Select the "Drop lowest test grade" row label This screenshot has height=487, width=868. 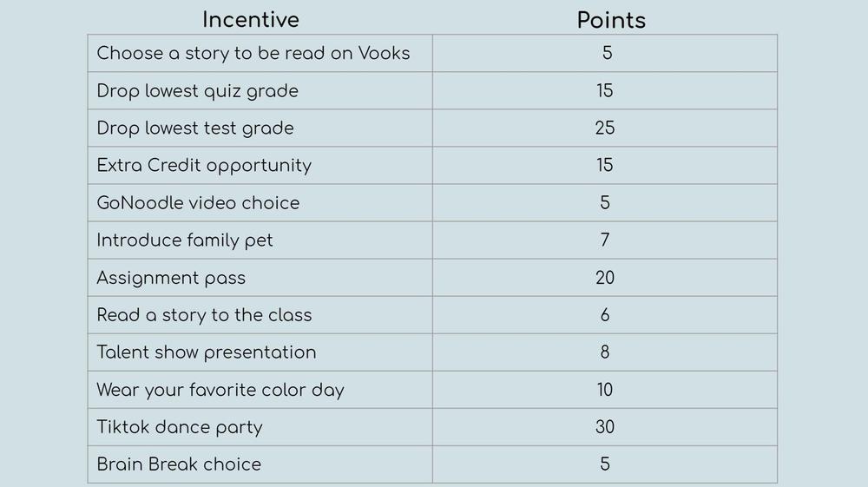(195, 128)
